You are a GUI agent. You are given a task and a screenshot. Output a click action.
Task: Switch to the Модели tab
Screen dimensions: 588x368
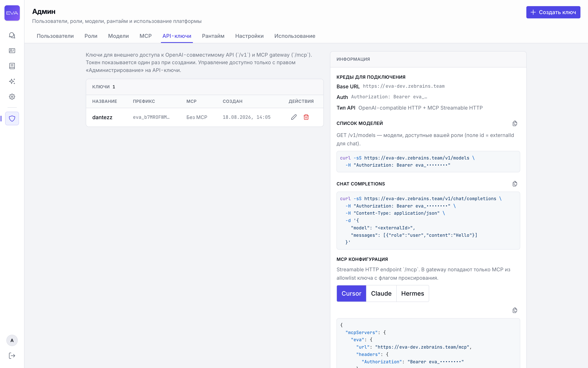coord(118,36)
